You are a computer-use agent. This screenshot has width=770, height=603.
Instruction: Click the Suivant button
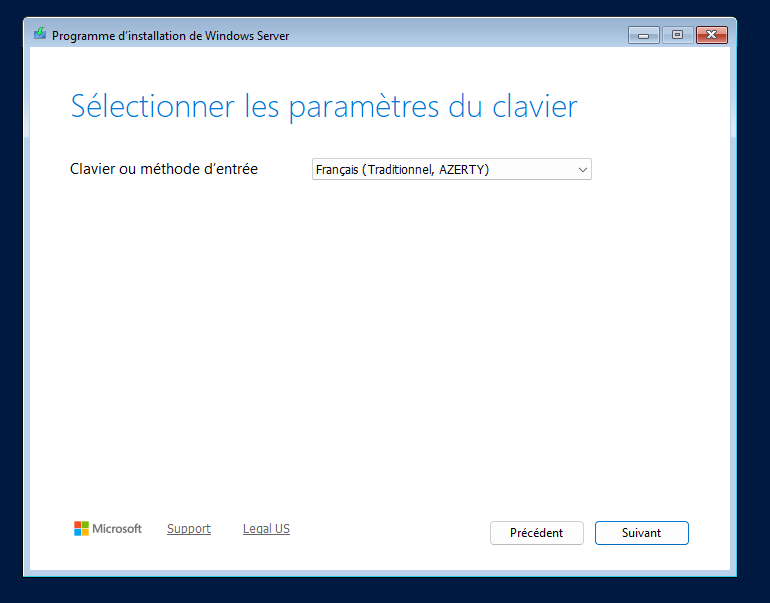[641, 533]
